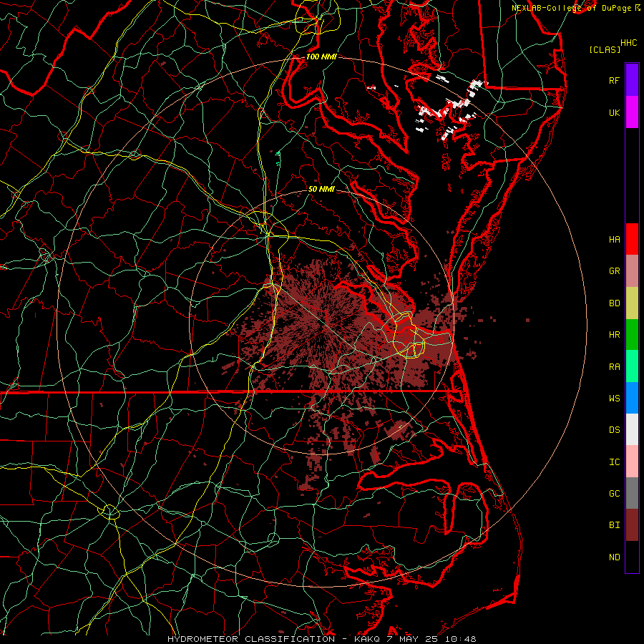Screen dimensions: 644x644
Task: Click the "RA" legend label
Action: pos(614,366)
